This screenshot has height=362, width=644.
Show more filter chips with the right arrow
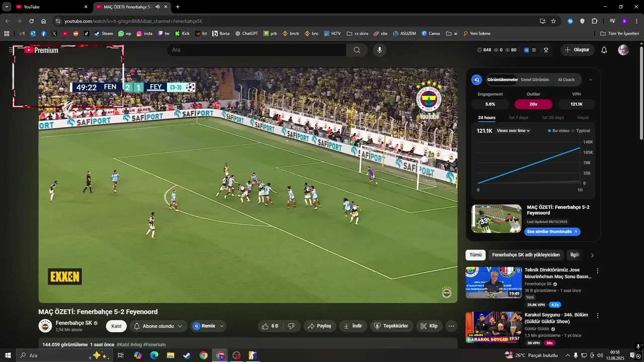click(592, 255)
